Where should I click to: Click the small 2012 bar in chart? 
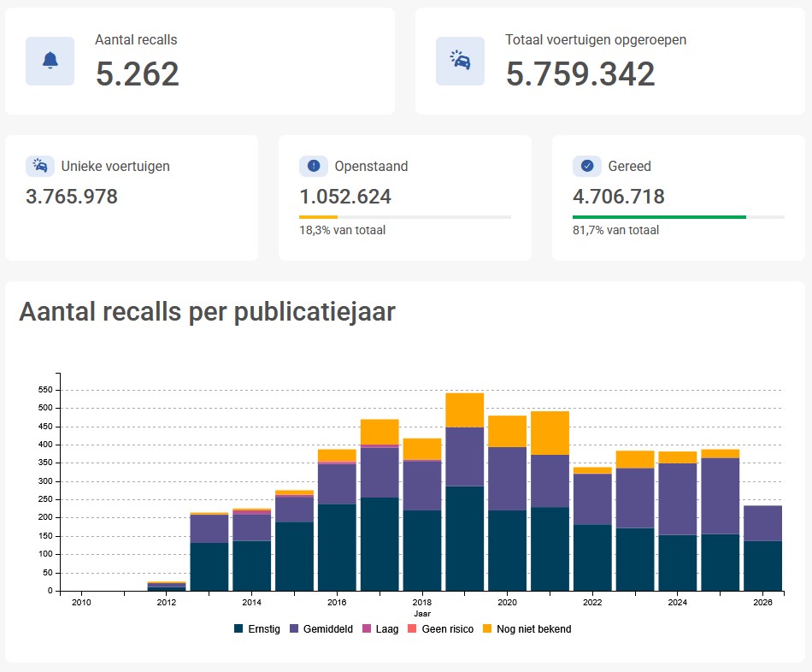(x=166, y=586)
